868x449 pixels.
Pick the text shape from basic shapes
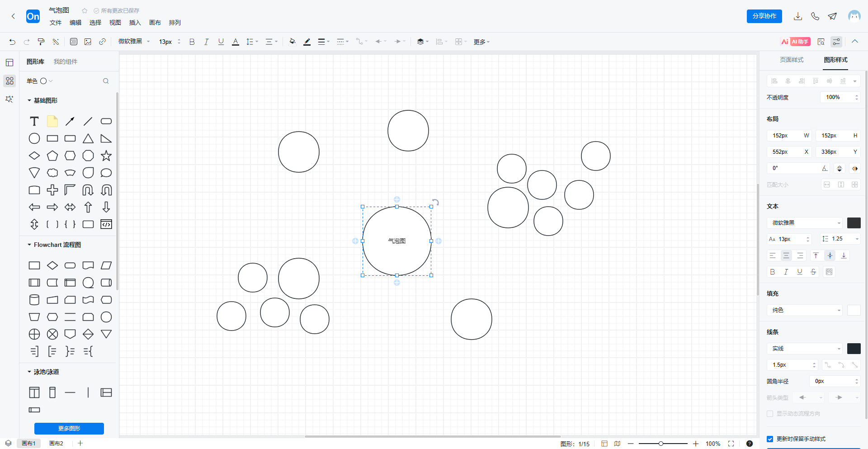point(34,121)
